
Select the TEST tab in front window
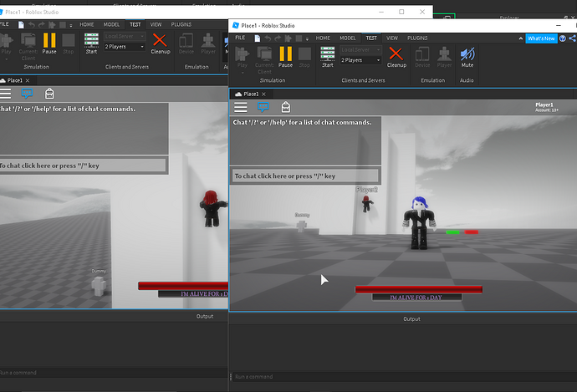click(371, 38)
